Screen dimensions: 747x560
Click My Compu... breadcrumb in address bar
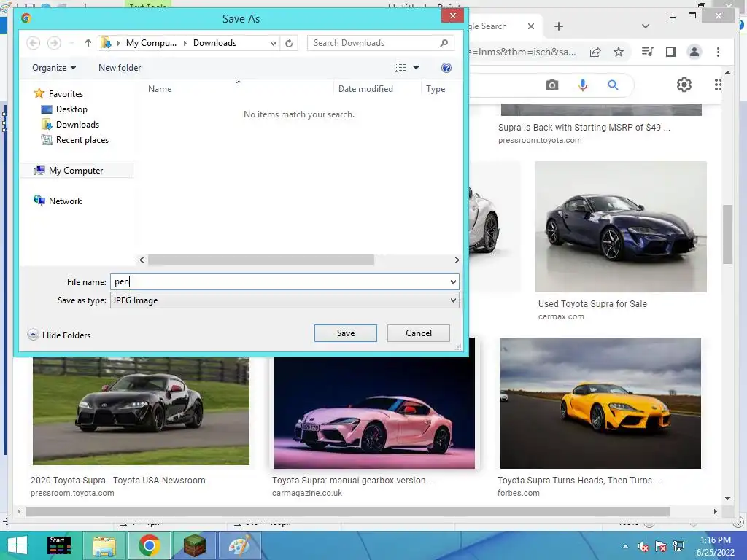coord(151,43)
